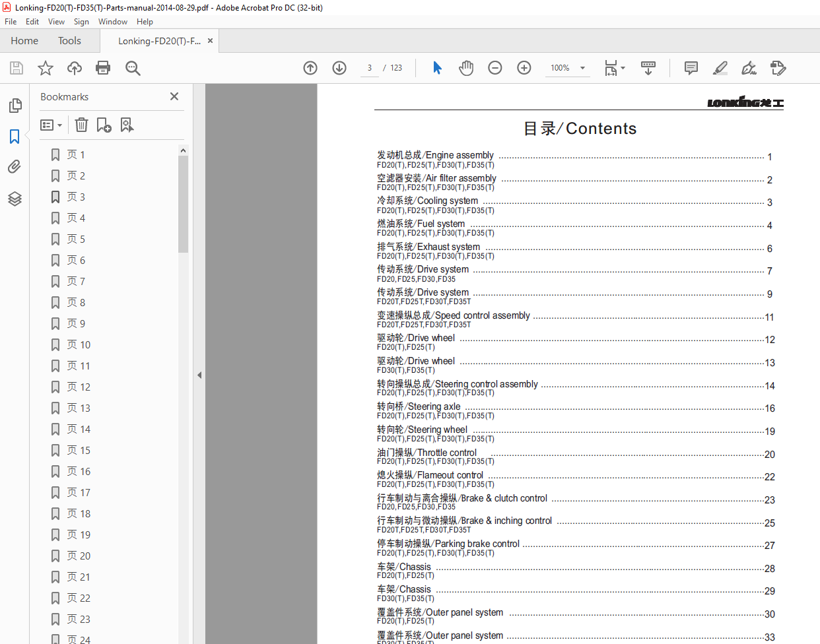Click the Save file icon
This screenshot has width=820, height=644.
pyautogui.click(x=17, y=68)
